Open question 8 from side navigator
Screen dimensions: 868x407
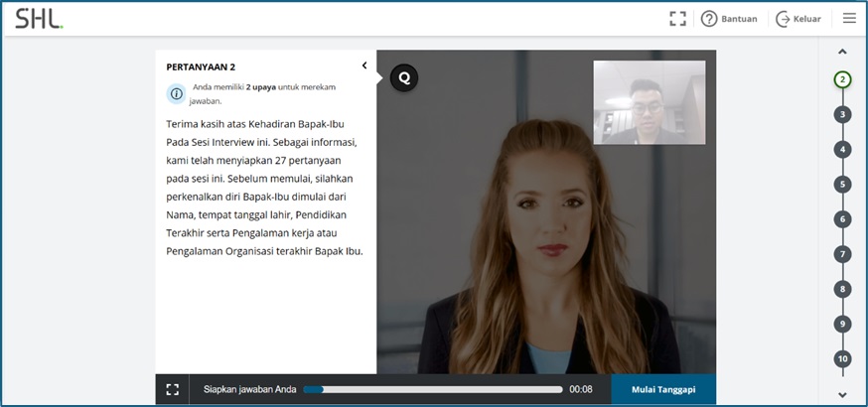click(x=842, y=289)
